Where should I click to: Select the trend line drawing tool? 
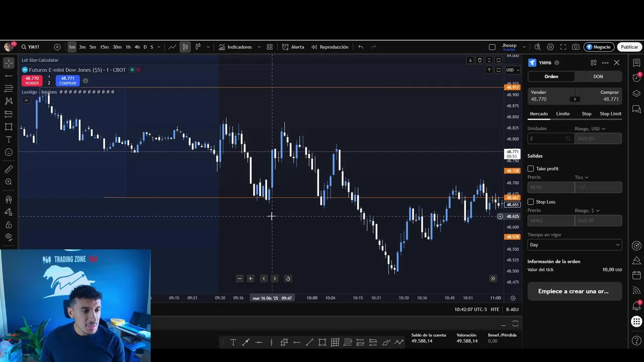coord(9,76)
